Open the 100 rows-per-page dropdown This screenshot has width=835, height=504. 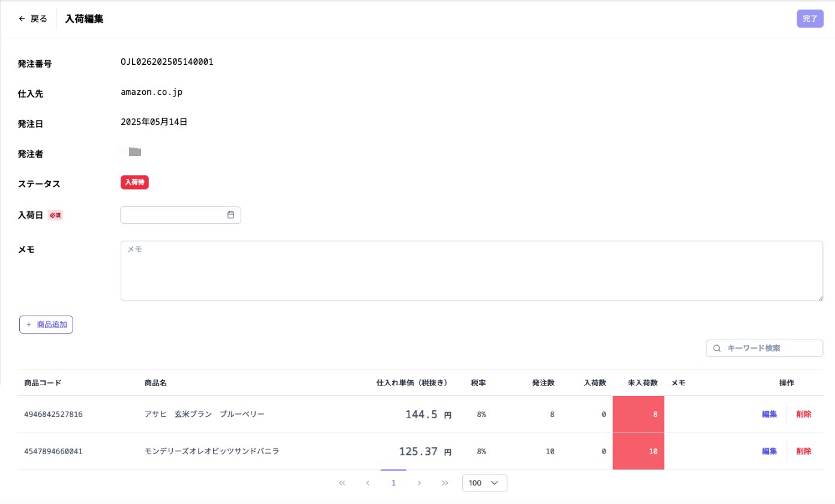coord(484,483)
